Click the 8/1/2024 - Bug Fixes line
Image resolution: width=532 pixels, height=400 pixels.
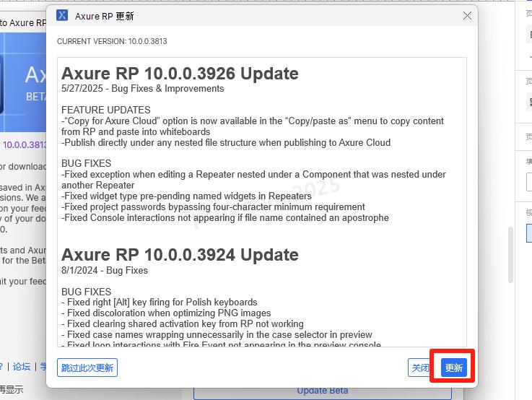coord(105,271)
